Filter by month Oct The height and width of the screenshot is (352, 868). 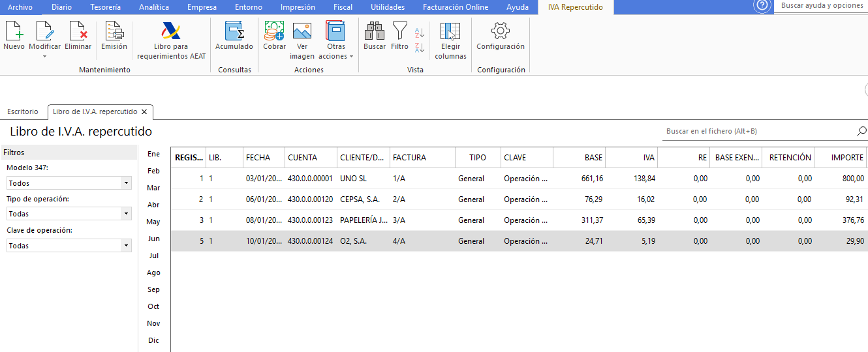tap(153, 306)
